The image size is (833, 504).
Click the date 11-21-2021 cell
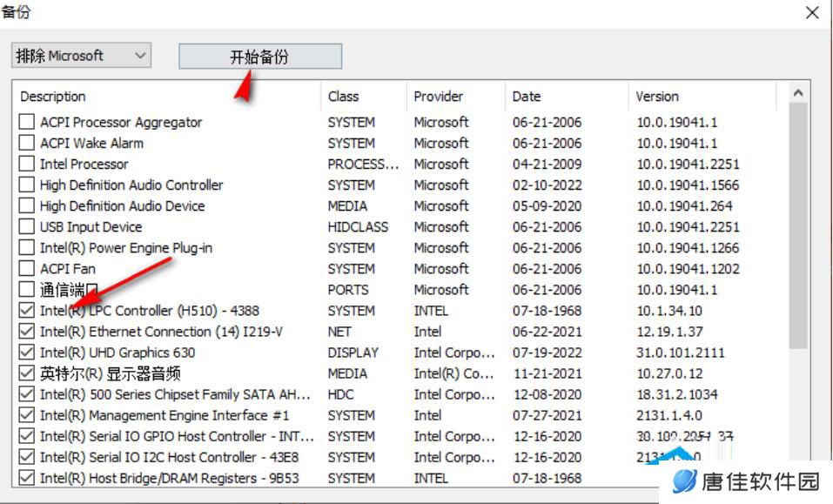coord(547,374)
